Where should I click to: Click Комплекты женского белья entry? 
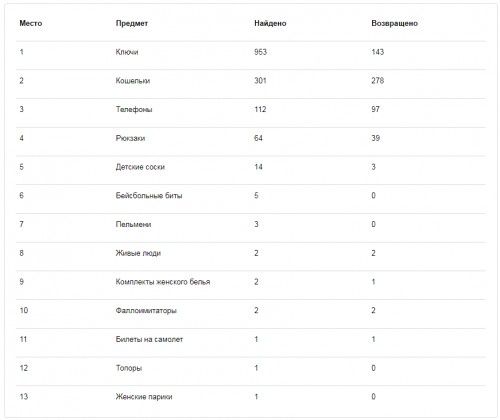(163, 282)
